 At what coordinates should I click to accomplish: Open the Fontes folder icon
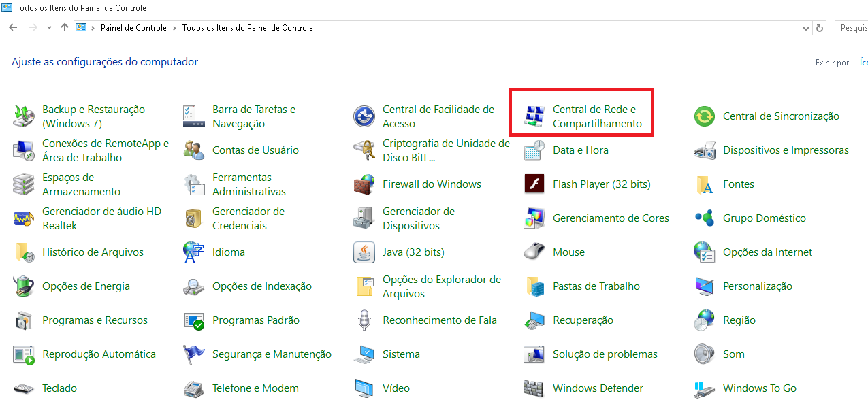(x=705, y=184)
